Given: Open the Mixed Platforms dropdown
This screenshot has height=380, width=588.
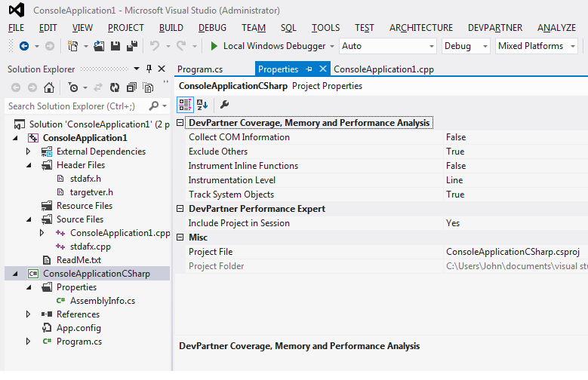Looking at the screenshot, I should pos(537,46).
